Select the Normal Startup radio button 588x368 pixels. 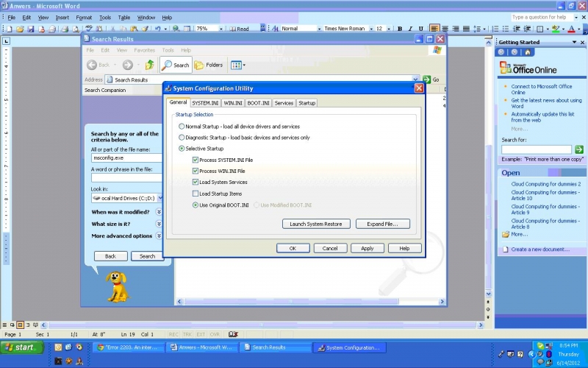point(182,127)
